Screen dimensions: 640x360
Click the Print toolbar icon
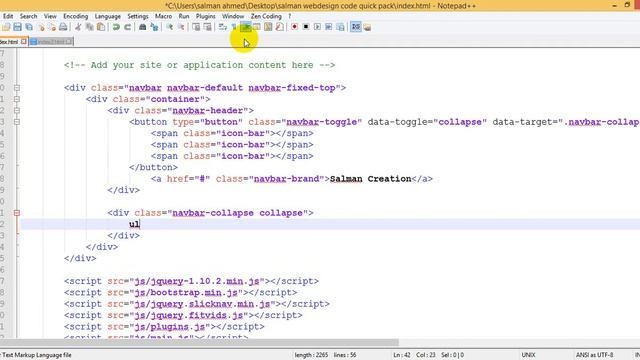tap(63, 27)
